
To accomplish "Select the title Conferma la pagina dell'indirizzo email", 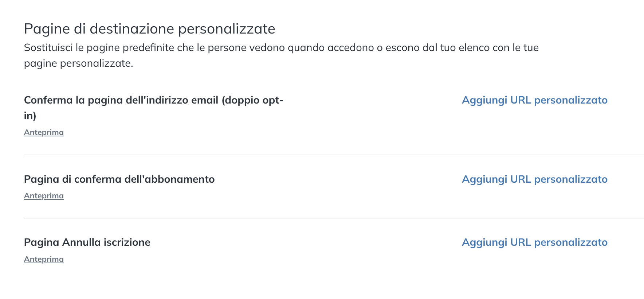I will click(x=153, y=100).
